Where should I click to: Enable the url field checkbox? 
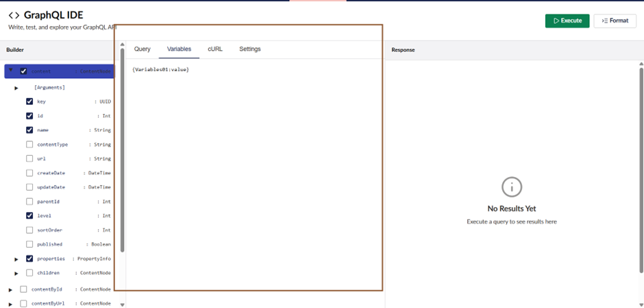29,158
